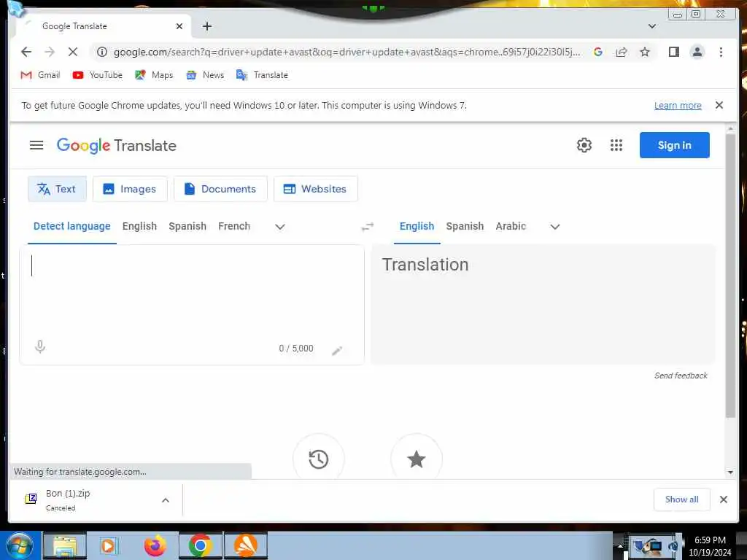The image size is (747, 560).
Task: Choose Spanish as source language
Action: coord(187,226)
